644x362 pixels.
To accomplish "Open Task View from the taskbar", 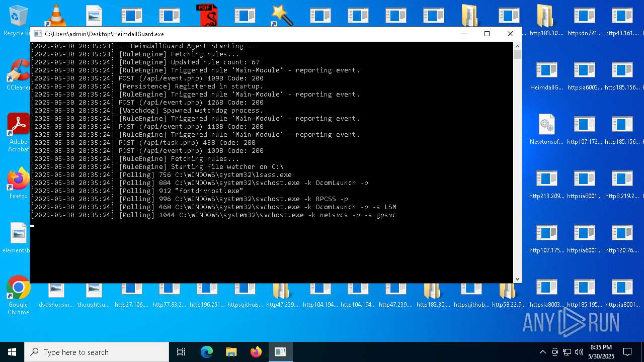I will [x=181, y=352].
